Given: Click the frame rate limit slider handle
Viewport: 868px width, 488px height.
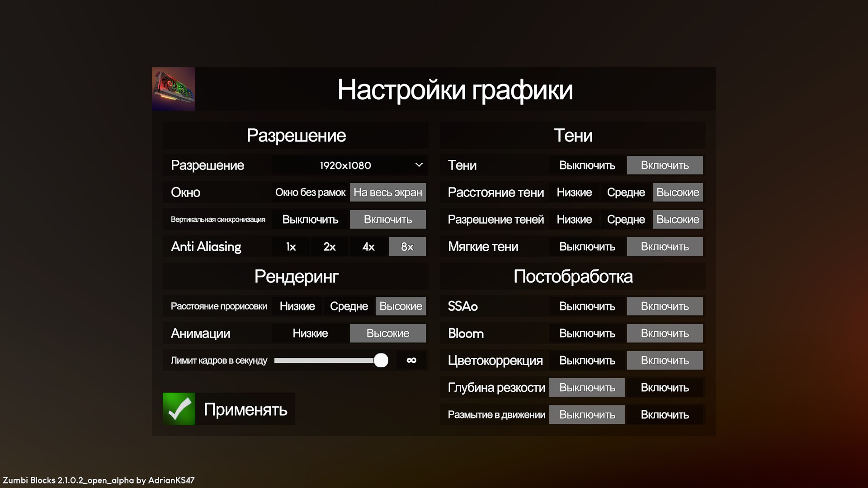Looking at the screenshot, I should point(381,360).
